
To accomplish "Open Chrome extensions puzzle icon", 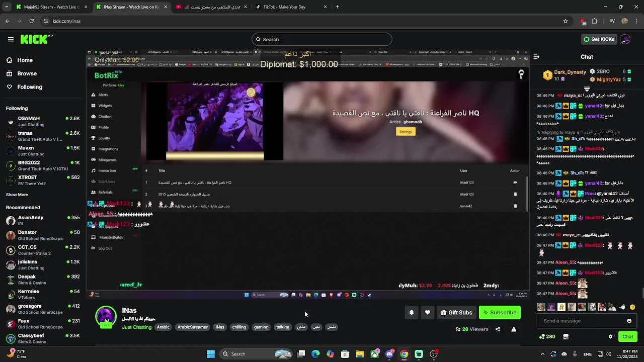I will coord(595,21).
